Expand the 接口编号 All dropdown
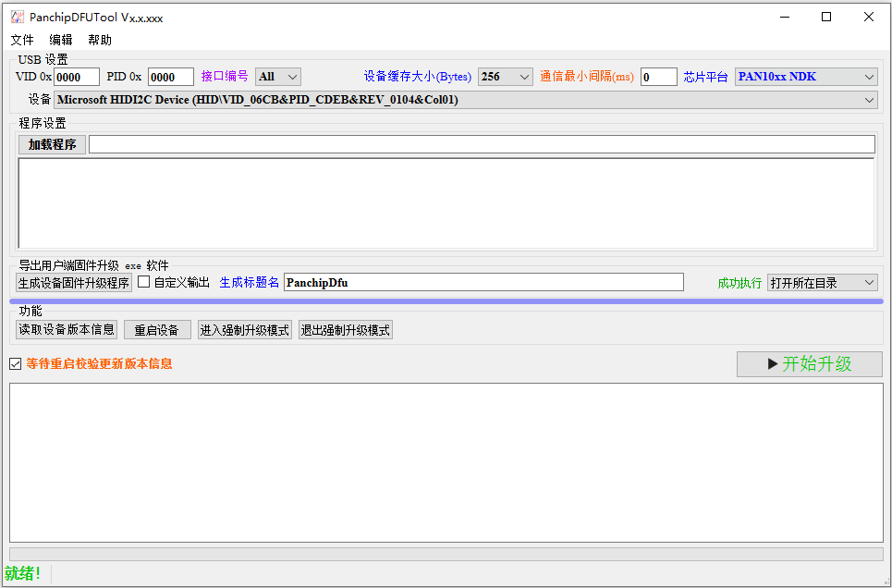 tap(278, 77)
